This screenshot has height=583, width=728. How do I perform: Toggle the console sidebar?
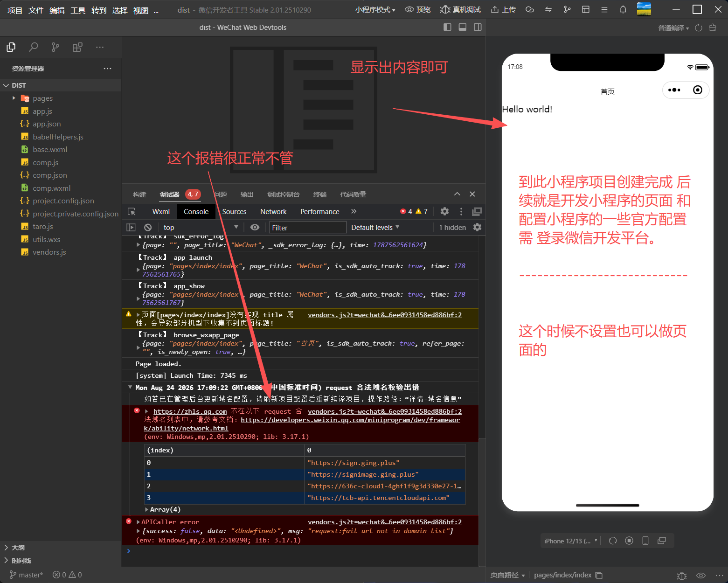tap(131, 228)
